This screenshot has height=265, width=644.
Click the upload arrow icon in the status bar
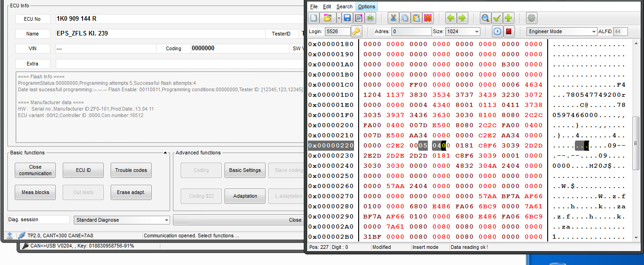[x=10, y=236]
